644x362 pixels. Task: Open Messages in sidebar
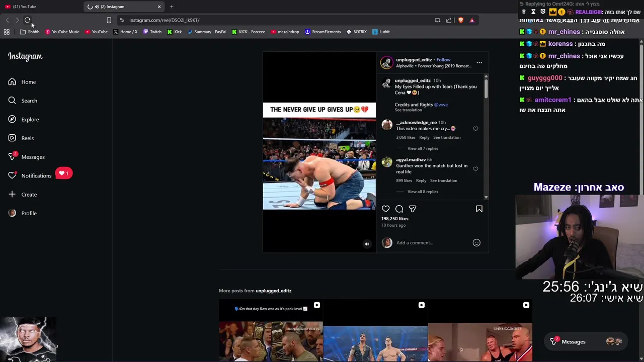pyautogui.click(x=27, y=157)
